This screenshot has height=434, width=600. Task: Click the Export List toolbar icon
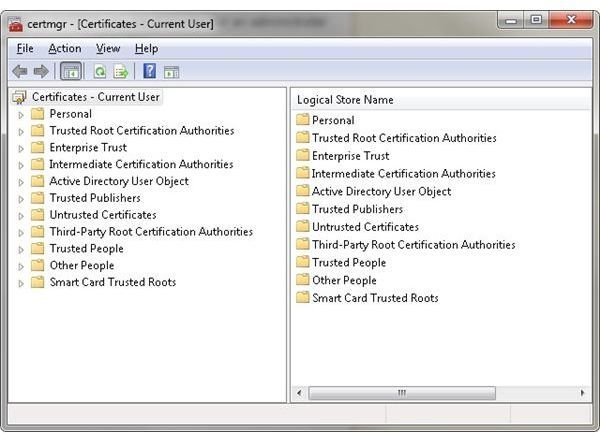[x=121, y=72]
